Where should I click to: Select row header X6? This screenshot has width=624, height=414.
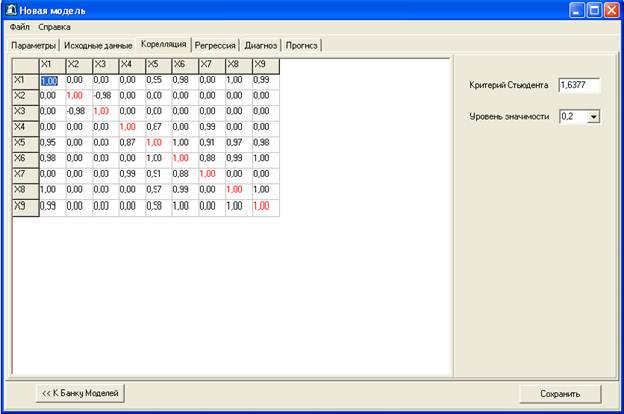pos(25,160)
